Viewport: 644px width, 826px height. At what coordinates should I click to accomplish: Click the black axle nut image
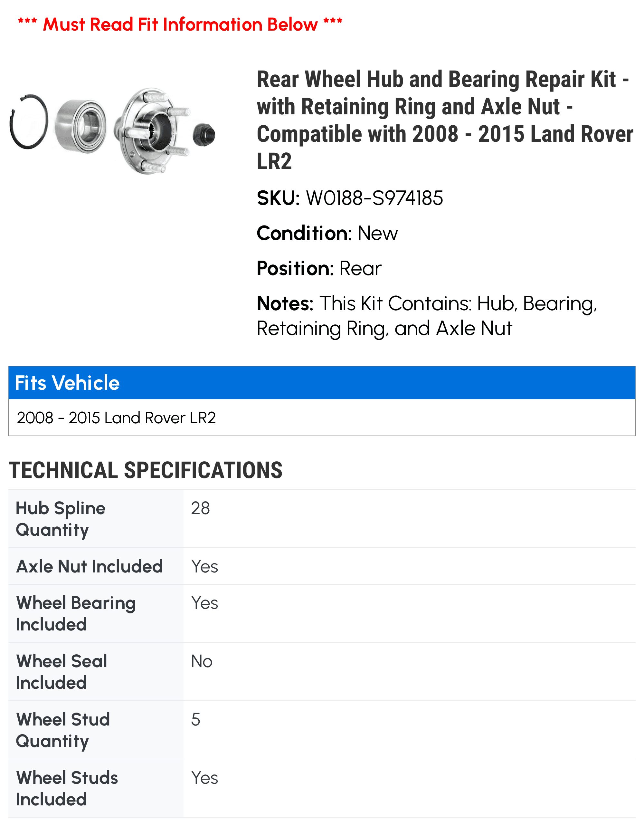(x=204, y=135)
